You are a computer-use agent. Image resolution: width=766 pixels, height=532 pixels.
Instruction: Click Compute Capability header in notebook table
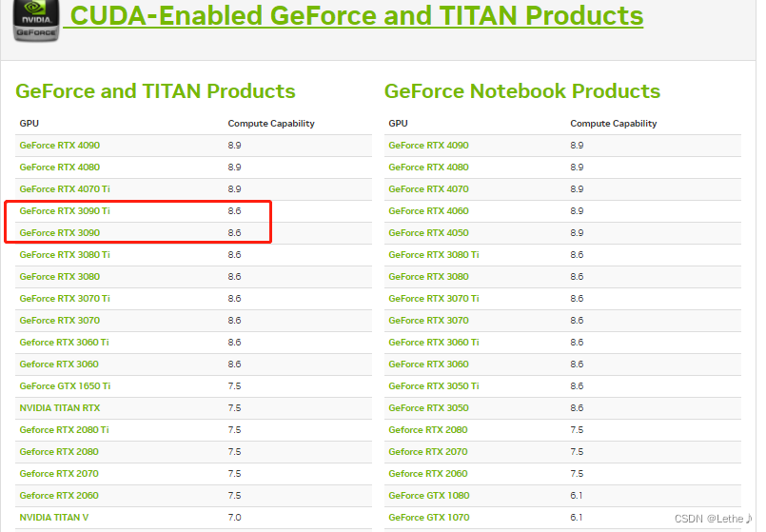point(614,124)
